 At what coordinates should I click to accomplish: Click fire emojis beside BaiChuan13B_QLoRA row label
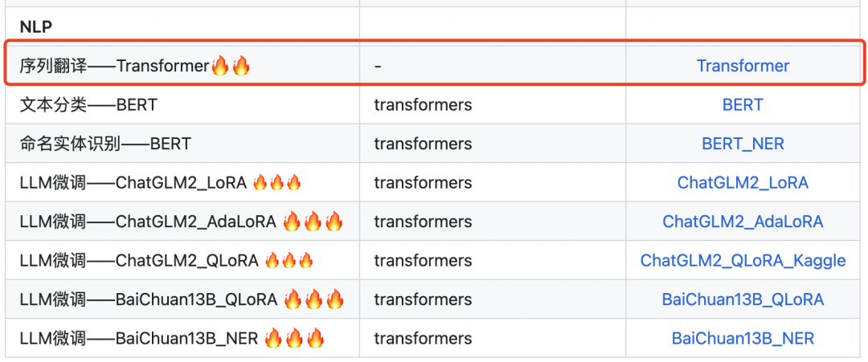[313, 299]
